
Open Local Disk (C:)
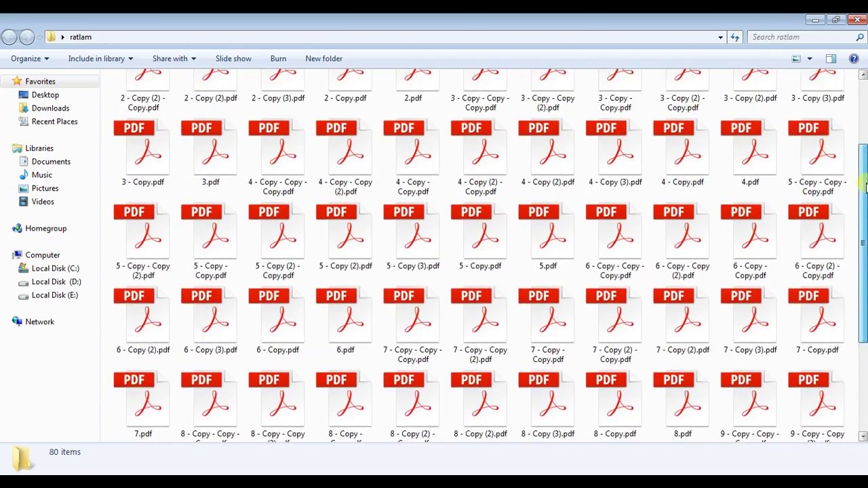pos(55,268)
